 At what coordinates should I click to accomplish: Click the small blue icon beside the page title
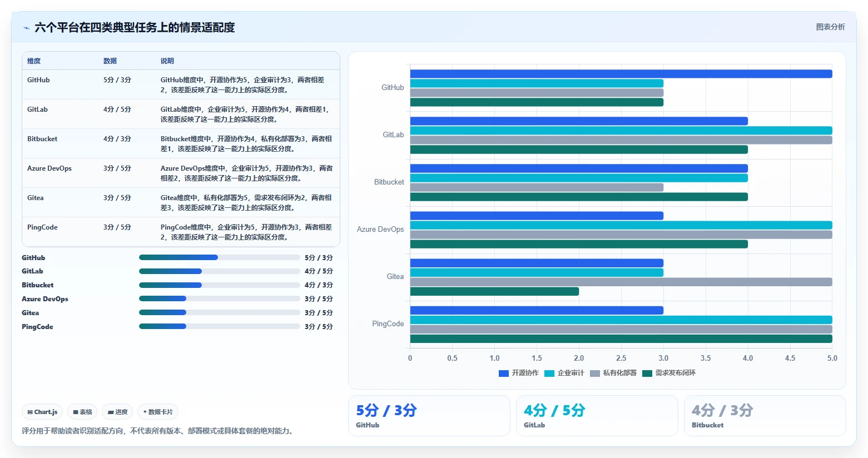point(26,28)
